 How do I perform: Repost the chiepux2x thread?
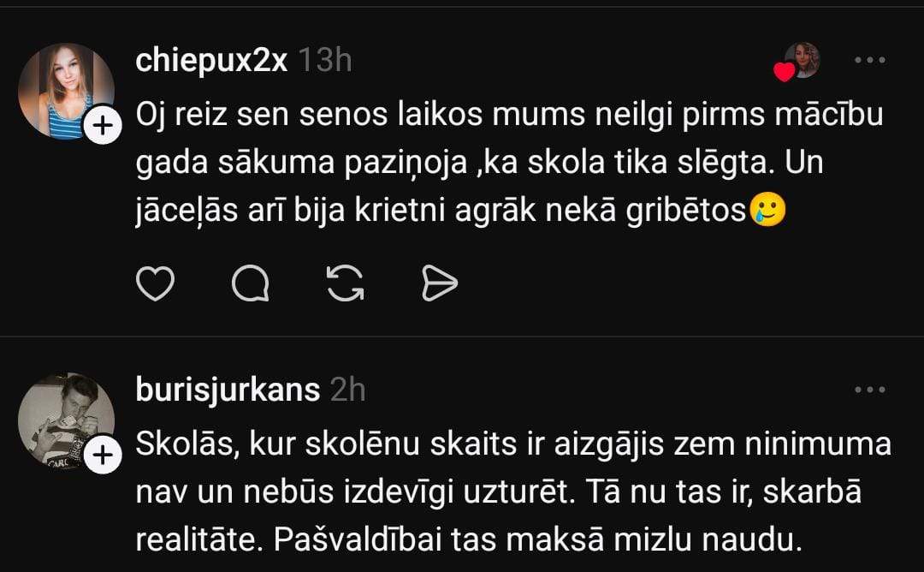click(x=346, y=283)
